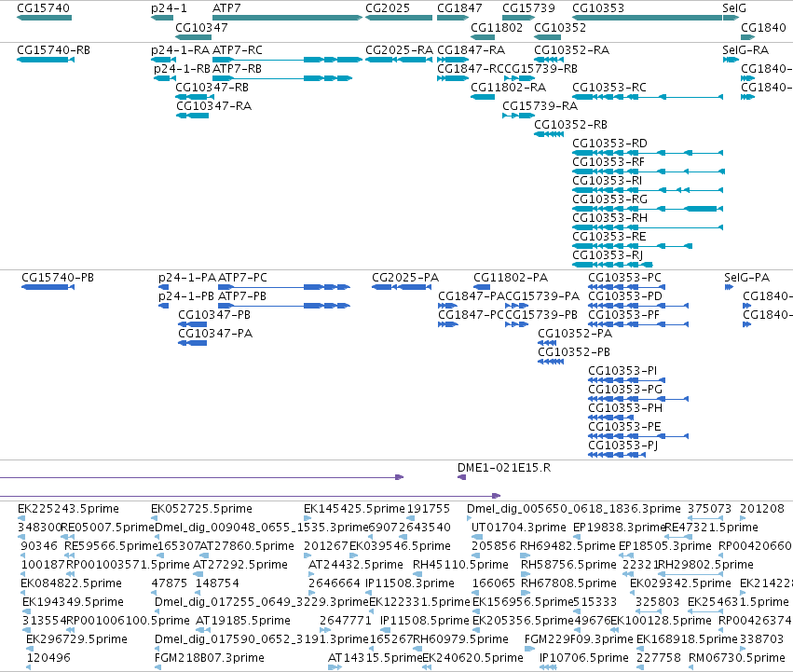Select transcript ATP7-RB

click(282, 78)
